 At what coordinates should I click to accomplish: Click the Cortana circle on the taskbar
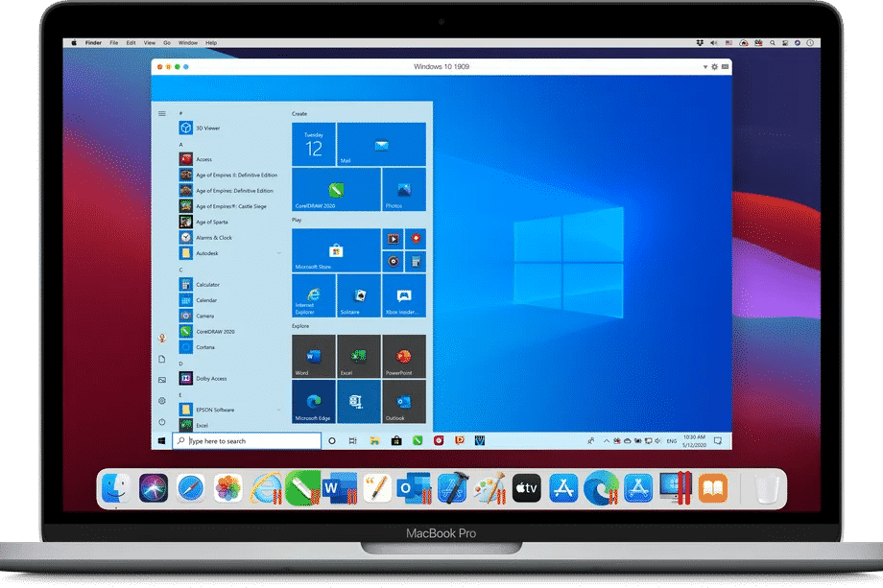(x=332, y=441)
